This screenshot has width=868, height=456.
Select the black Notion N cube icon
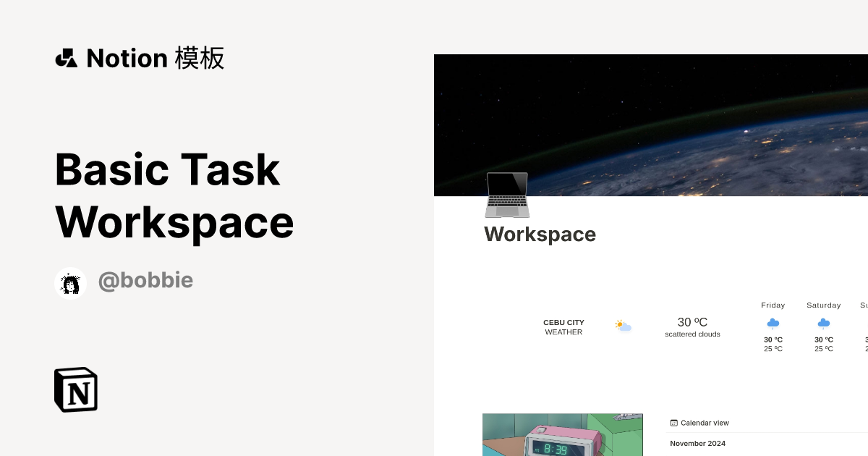point(75,389)
